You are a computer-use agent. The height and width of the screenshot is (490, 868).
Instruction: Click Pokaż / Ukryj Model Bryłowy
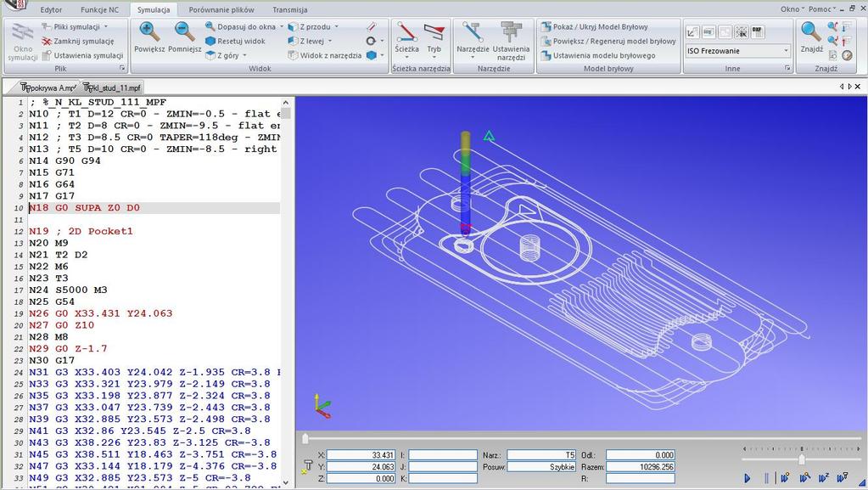[x=595, y=26]
